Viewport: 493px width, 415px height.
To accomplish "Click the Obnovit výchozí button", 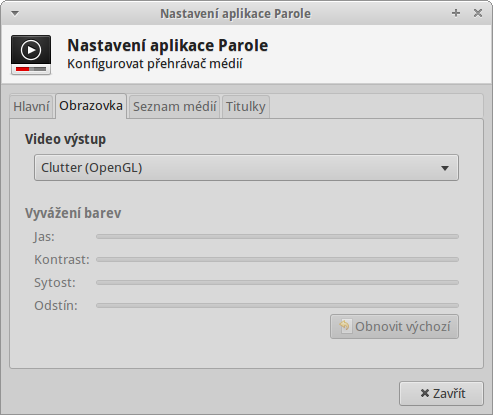I will (394, 326).
